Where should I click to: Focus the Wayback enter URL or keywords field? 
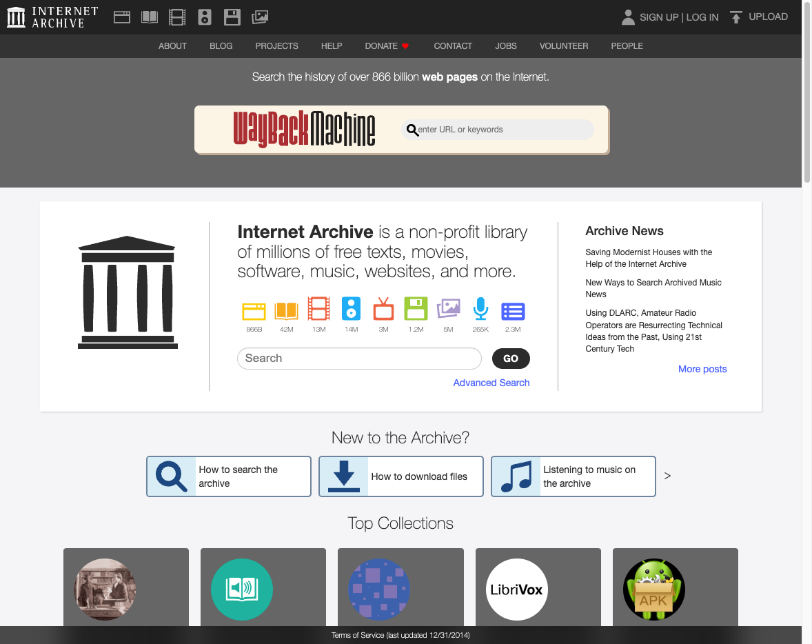[498, 130]
